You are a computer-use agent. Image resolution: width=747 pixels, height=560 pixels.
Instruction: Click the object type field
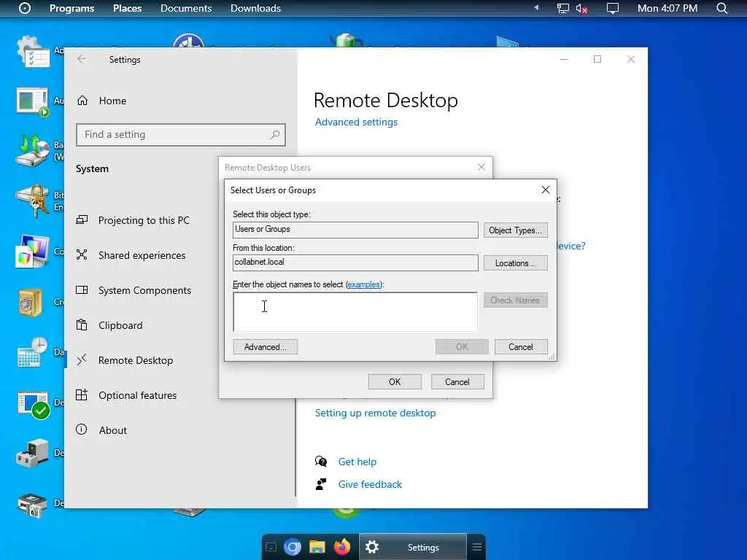pyautogui.click(x=355, y=230)
